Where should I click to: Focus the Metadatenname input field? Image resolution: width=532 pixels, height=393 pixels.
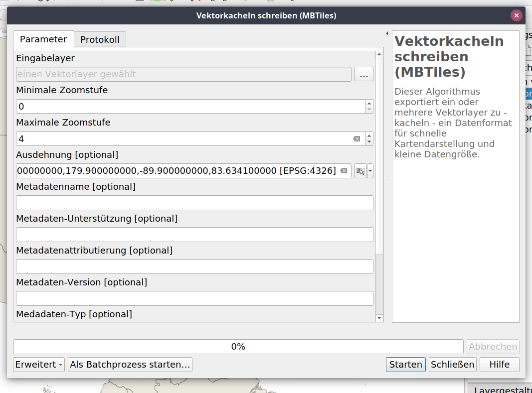[x=194, y=203]
